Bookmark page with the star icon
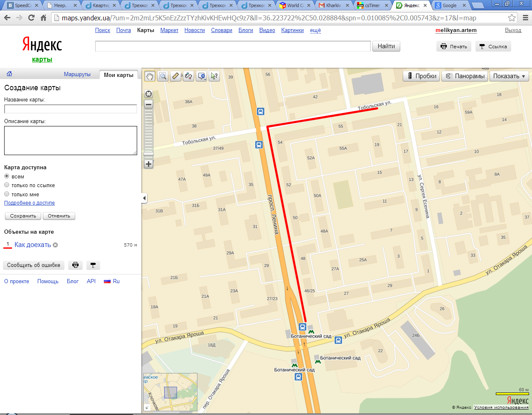Image resolution: width=532 pixels, height=415 pixels. pos(512,18)
